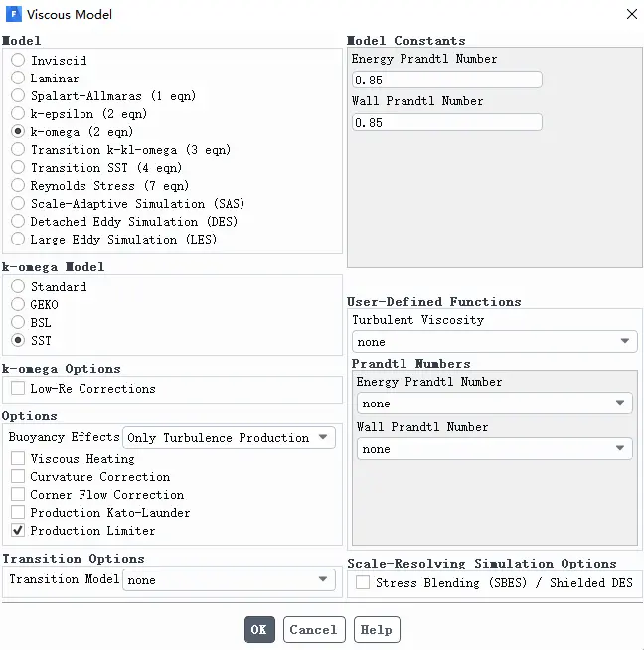
Task: Uncheck the Production Limiter checkbox
Action: [x=18, y=530]
